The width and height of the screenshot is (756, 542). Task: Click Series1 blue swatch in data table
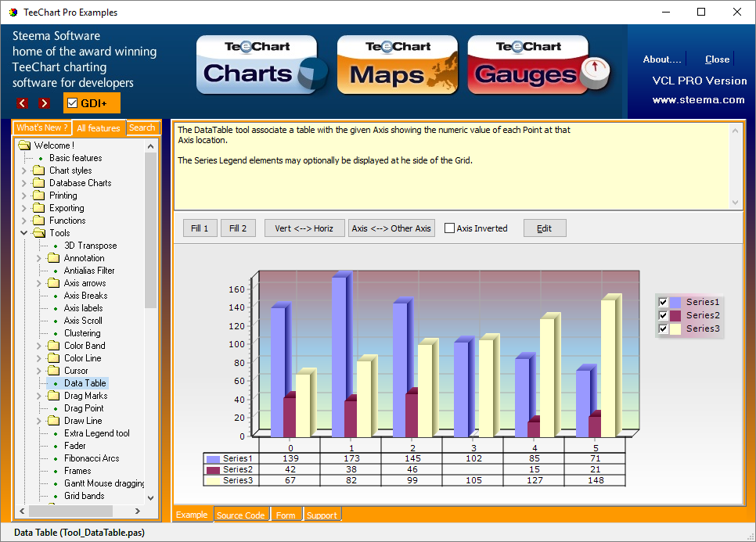pos(213,458)
